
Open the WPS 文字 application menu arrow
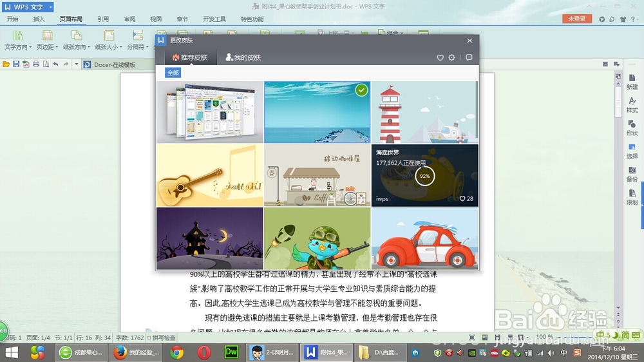point(50,7)
